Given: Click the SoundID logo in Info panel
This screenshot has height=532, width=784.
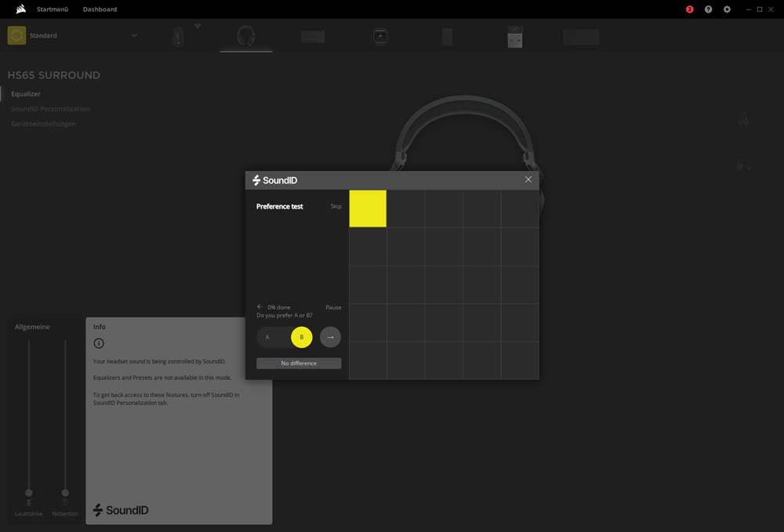Looking at the screenshot, I should pyautogui.click(x=121, y=510).
